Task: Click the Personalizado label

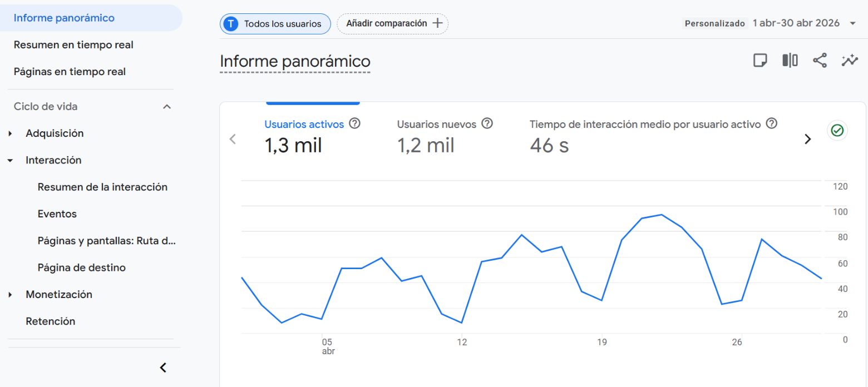Action: point(714,23)
